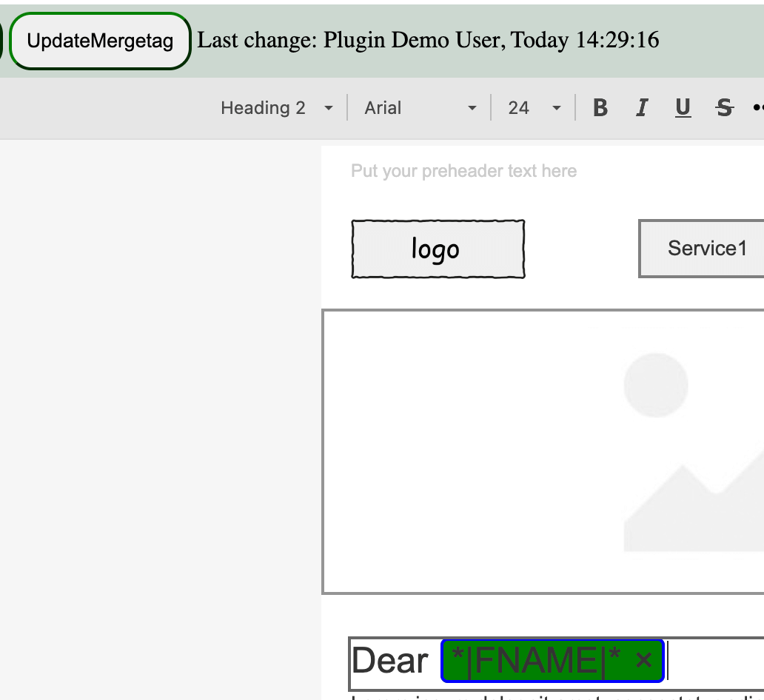Open the more toolbar options ellipsis
764x700 pixels.
coord(757,108)
